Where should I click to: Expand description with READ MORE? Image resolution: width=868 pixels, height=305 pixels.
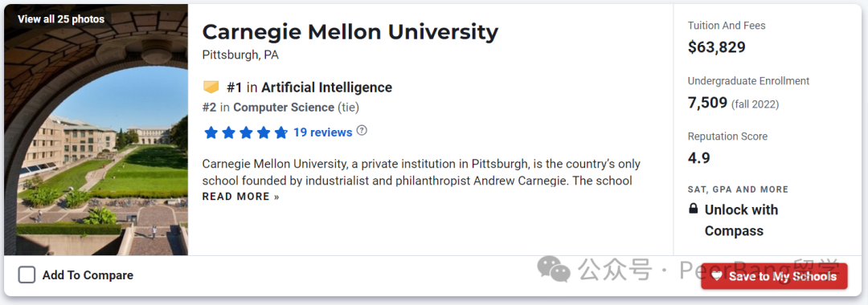[241, 197]
